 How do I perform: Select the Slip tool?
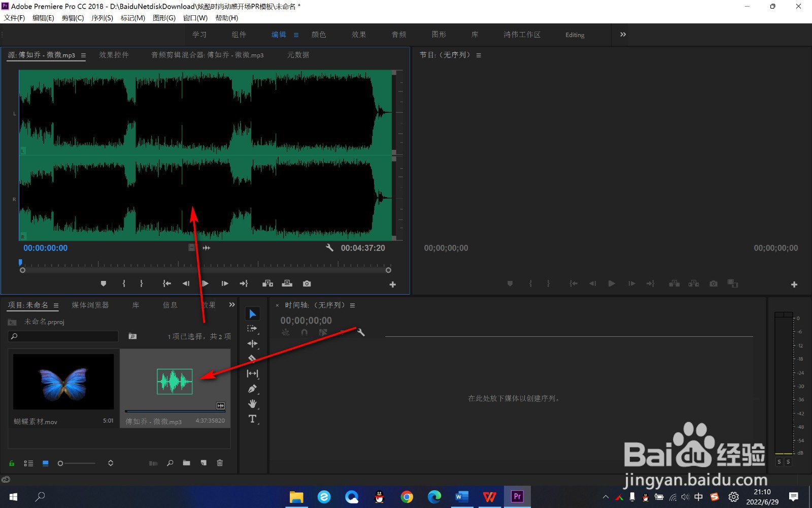pyautogui.click(x=252, y=373)
